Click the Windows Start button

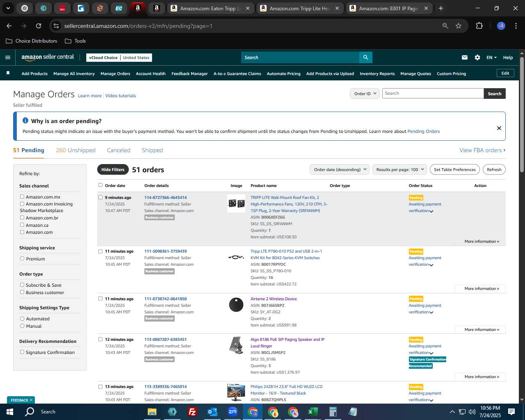[x=10, y=412]
